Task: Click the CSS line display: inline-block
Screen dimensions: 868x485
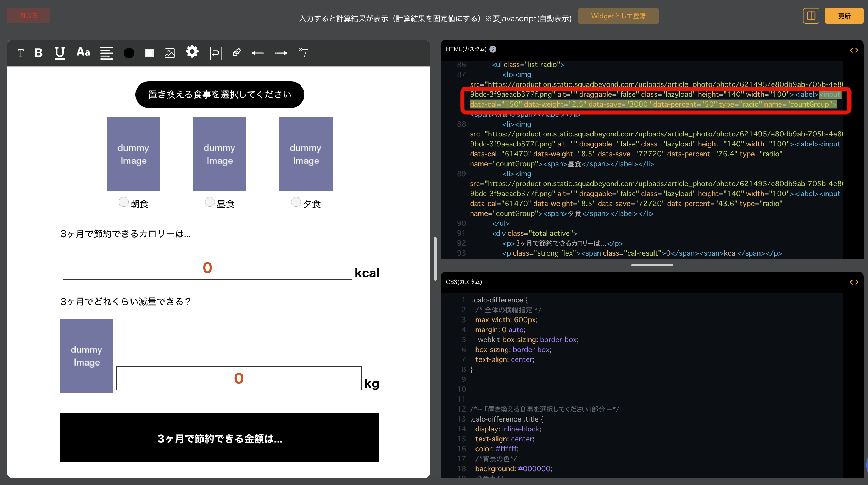Action: 508,429
